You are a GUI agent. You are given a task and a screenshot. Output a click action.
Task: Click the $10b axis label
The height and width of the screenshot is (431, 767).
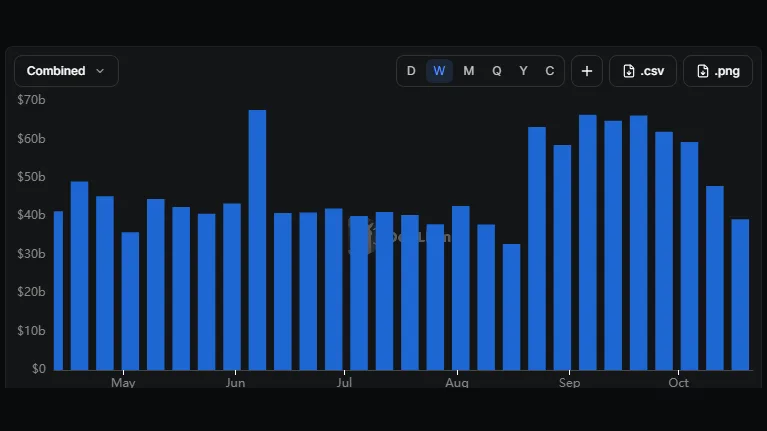click(31, 331)
